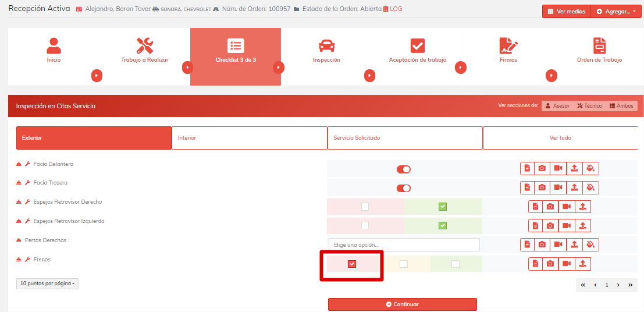Image resolution: width=644 pixels, height=312 pixels.
Task: Click video icon for Facia Trasera row
Action: [x=558, y=187]
